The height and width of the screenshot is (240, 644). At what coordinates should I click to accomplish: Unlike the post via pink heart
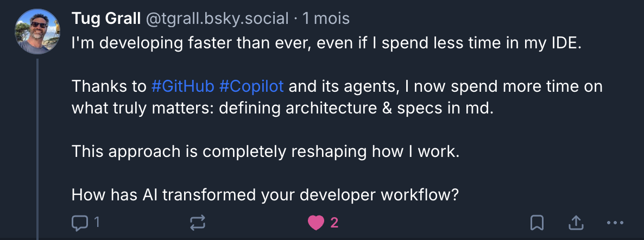pos(315,222)
